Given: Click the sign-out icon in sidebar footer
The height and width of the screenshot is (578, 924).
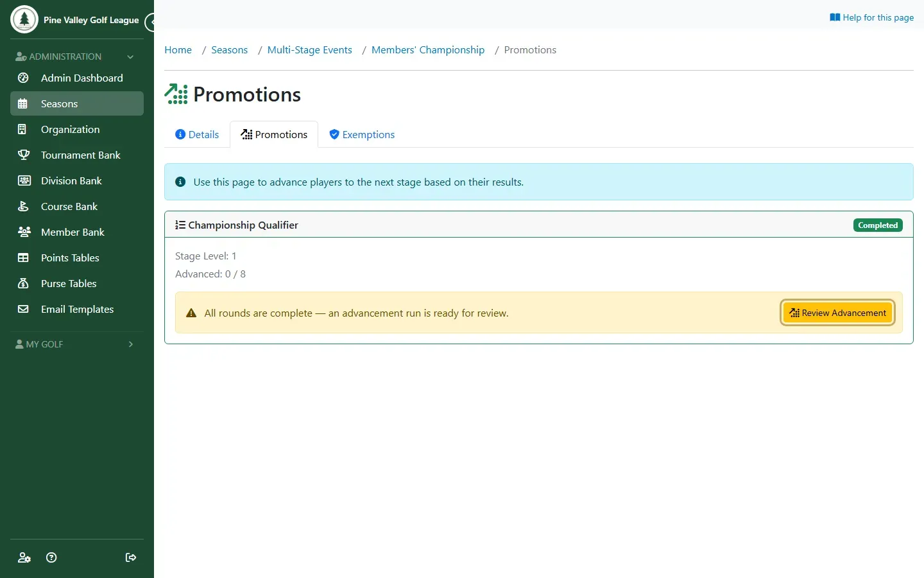Looking at the screenshot, I should [x=131, y=557].
